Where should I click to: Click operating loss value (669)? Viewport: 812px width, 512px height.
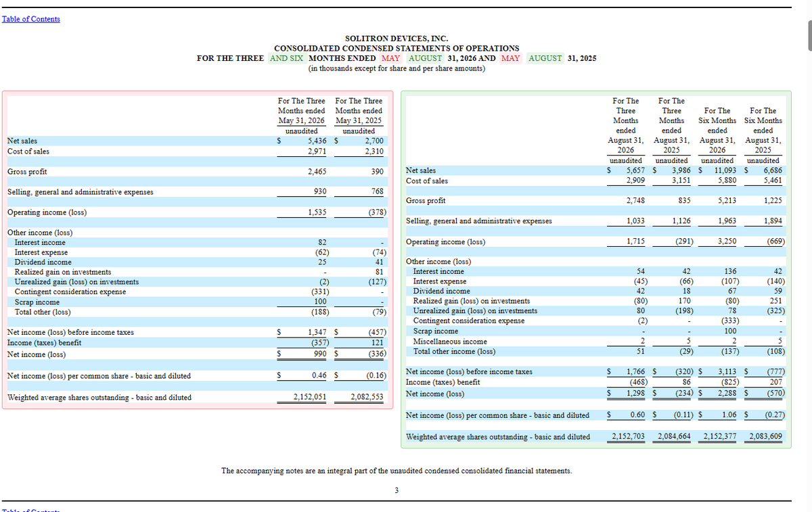(x=775, y=241)
